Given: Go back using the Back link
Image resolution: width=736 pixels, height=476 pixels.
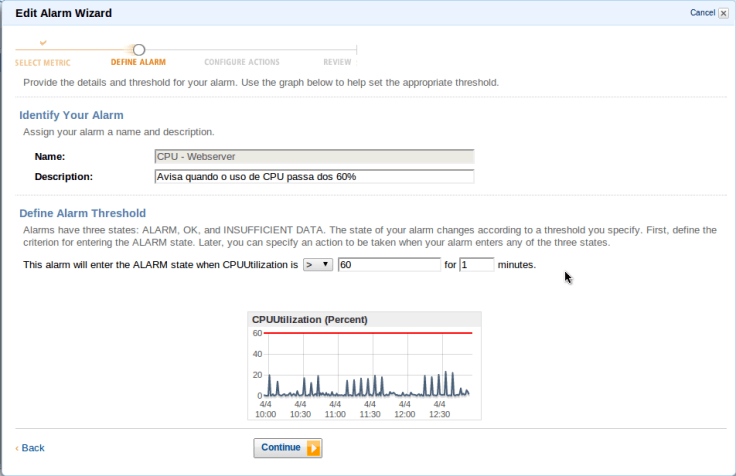Looking at the screenshot, I should (32, 448).
